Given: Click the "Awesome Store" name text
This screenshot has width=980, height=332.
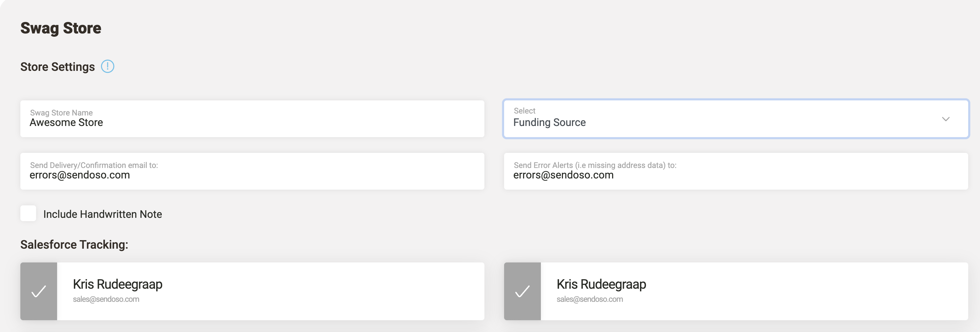Looking at the screenshot, I should pos(66,122).
